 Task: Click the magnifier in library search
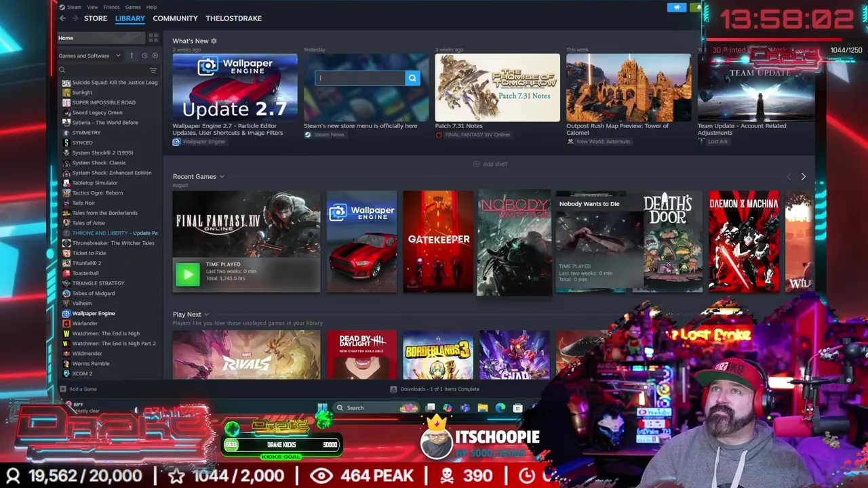click(x=62, y=70)
